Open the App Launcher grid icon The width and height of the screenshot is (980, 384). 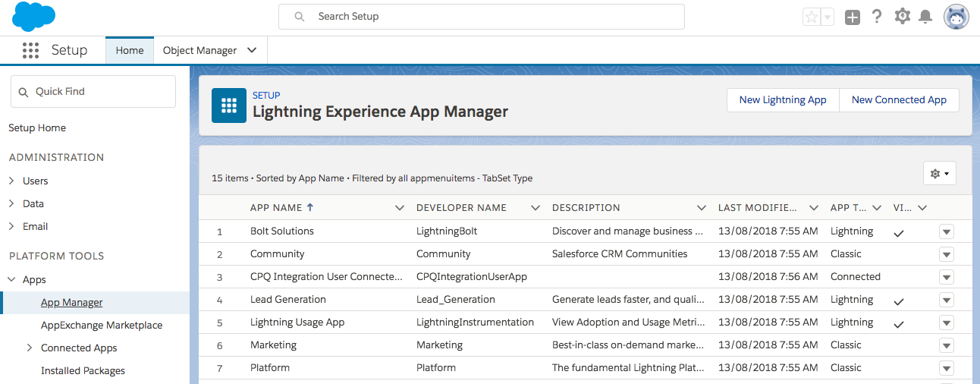[x=30, y=50]
